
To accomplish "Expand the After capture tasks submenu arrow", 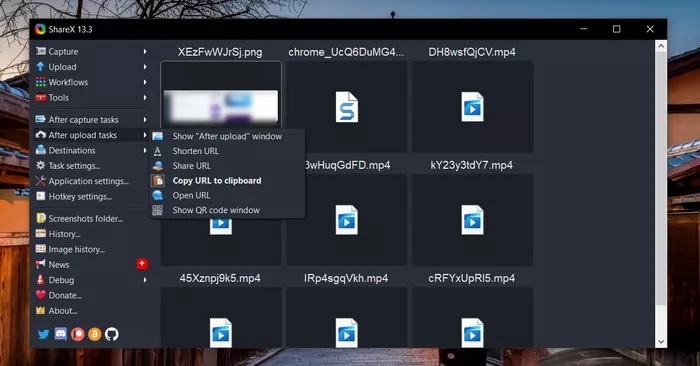I will [x=145, y=120].
